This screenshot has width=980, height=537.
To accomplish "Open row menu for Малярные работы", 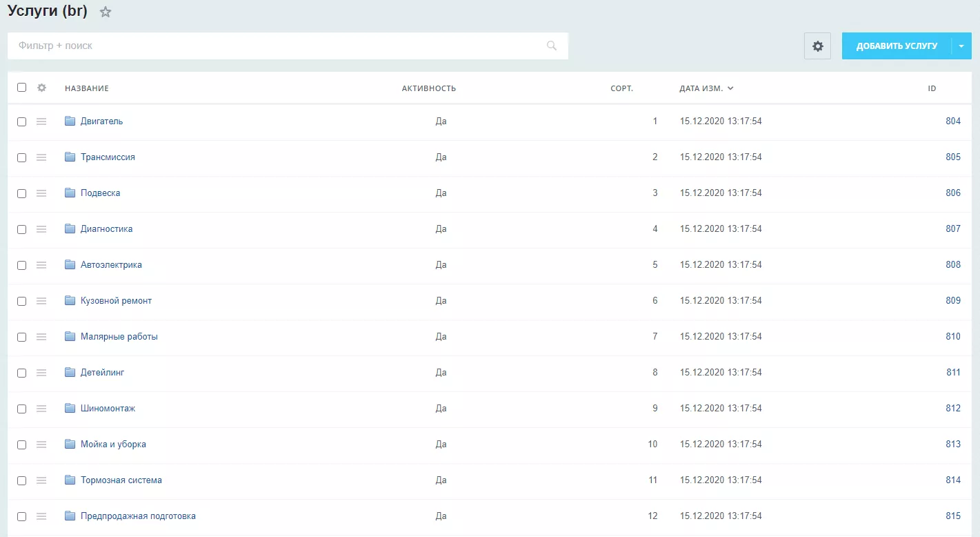I will tap(41, 337).
